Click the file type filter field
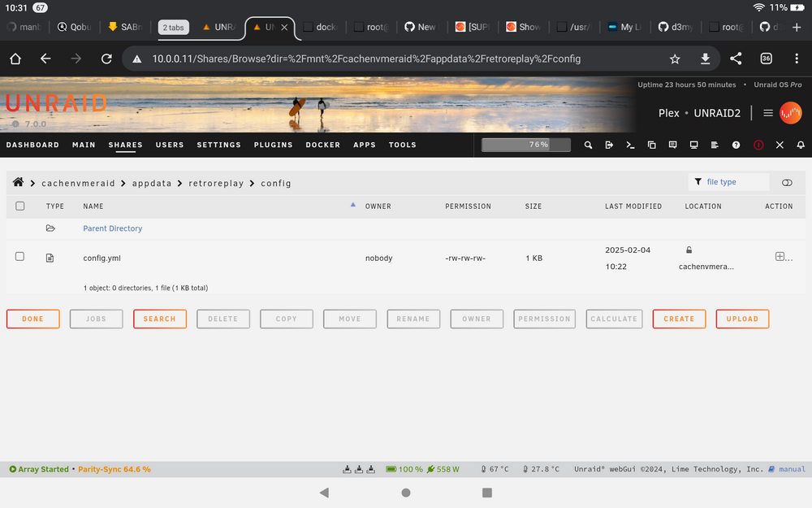The width and height of the screenshot is (812, 508). [728, 182]
